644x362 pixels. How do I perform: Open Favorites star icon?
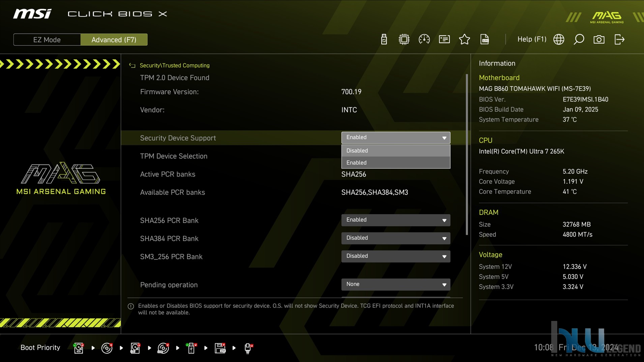pos(465,39)
